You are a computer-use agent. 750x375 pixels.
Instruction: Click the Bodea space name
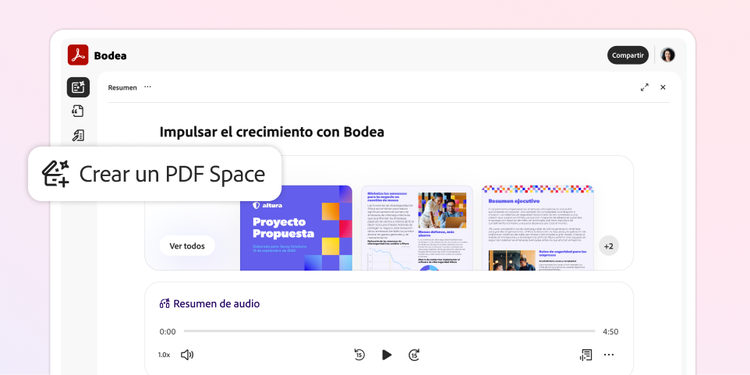click(x=110, y=55)
